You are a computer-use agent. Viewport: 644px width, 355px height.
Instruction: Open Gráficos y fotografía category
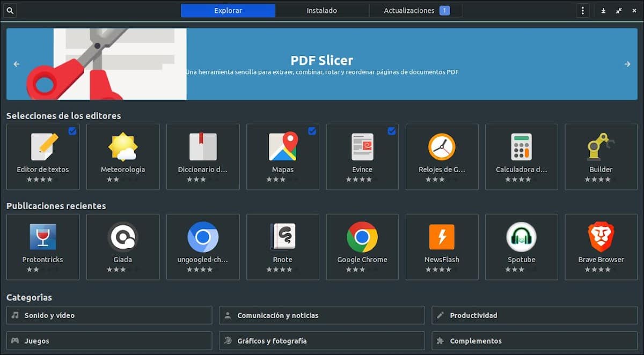click(x=322, y=341)
